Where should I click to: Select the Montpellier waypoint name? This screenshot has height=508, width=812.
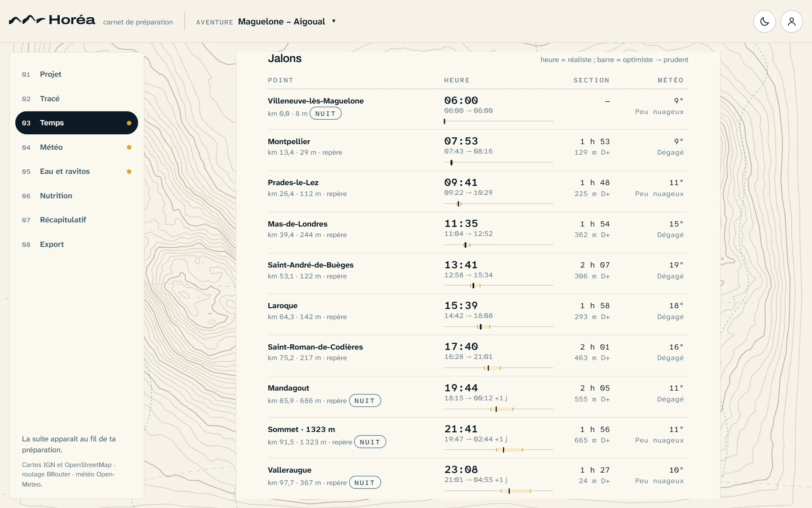pyautogui.click(x=289, y=141)
